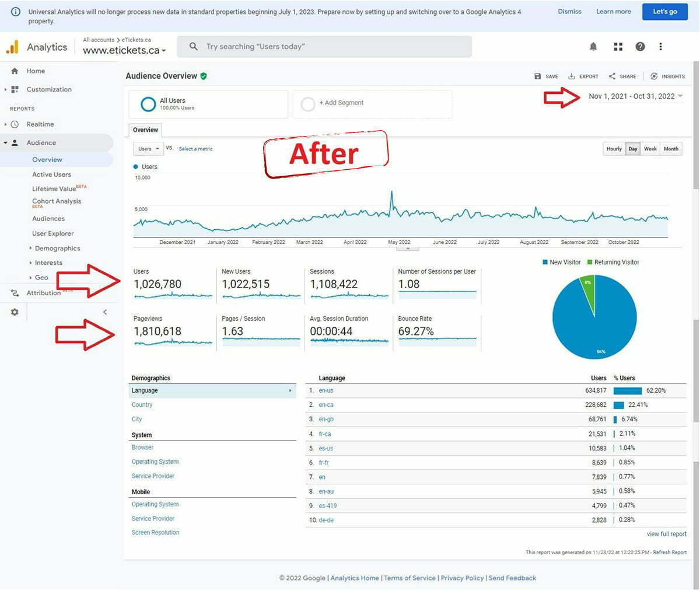This screenshot has width=700, height=591.
Task: Switch chart granularity to Month
Action: point(671,149)
